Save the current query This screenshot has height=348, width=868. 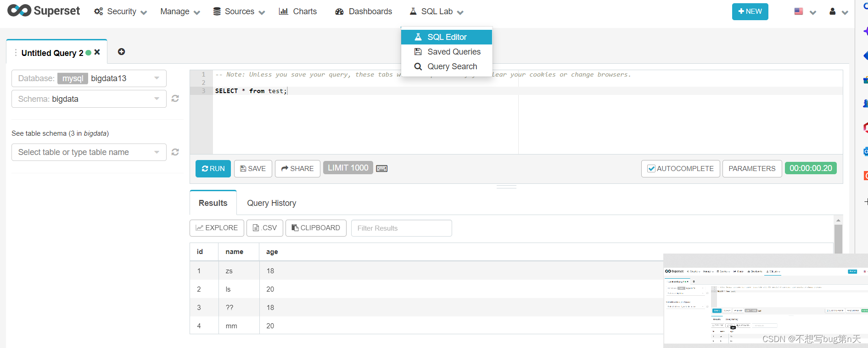(253, 169)
